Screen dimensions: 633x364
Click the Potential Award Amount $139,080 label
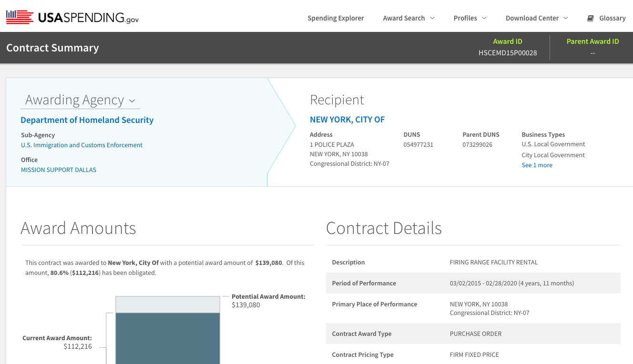(268, 301)
